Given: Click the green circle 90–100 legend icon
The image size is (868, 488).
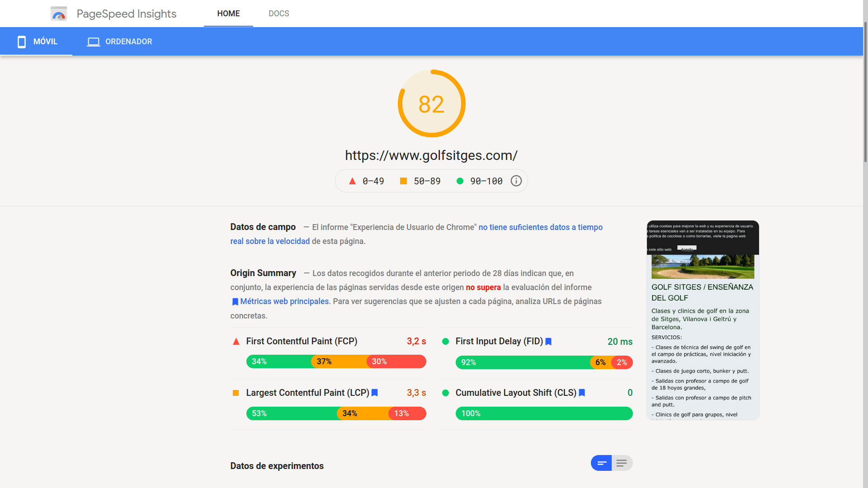Looking at the screenshot, I should tap(460, 181).
